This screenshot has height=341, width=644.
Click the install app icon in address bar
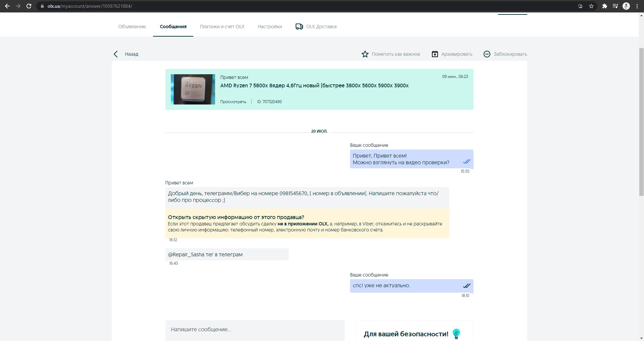[x=580, y=6]
